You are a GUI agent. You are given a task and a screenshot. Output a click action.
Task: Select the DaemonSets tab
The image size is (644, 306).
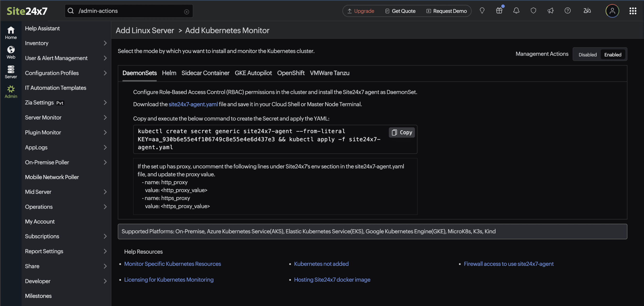[x=139, y=73]
